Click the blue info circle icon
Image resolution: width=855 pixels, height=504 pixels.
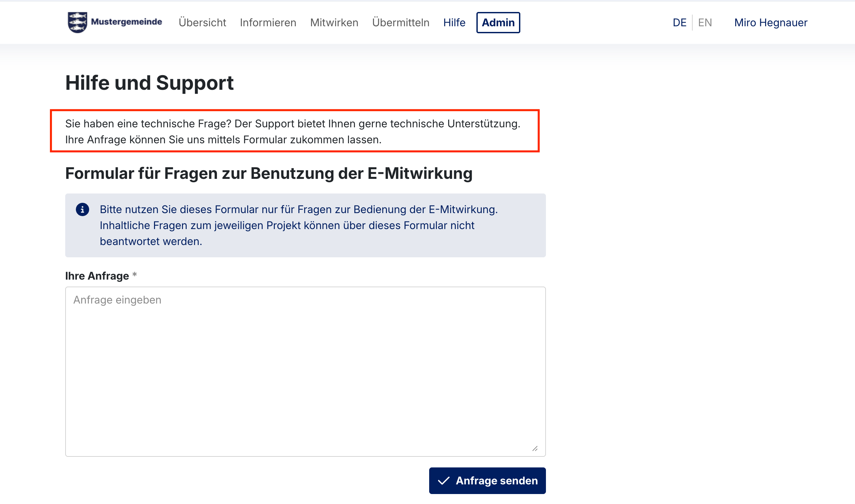pyautogui.click(x=82, y=209)
